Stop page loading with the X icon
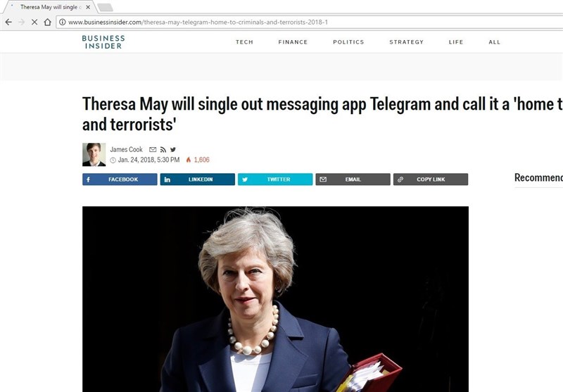 pos(34,23)
